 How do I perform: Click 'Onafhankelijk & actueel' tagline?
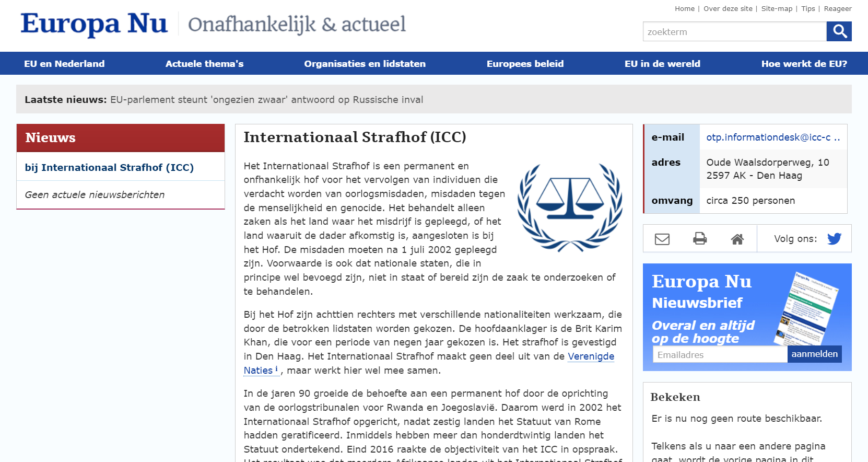pyautogui.click(x=297, y=24)
